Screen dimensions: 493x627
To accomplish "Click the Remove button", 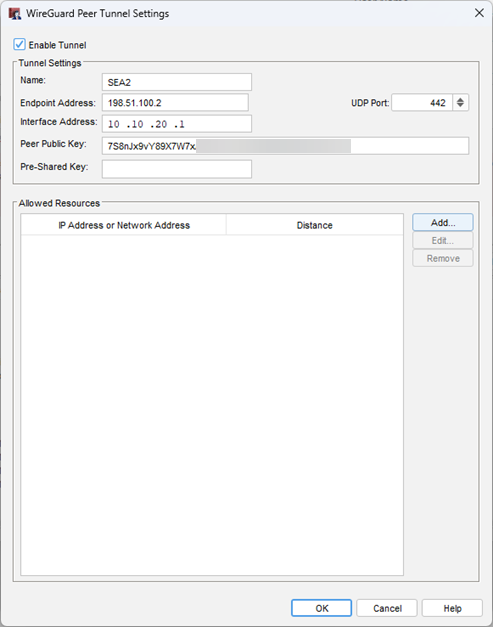I will (x=443, y=258).
